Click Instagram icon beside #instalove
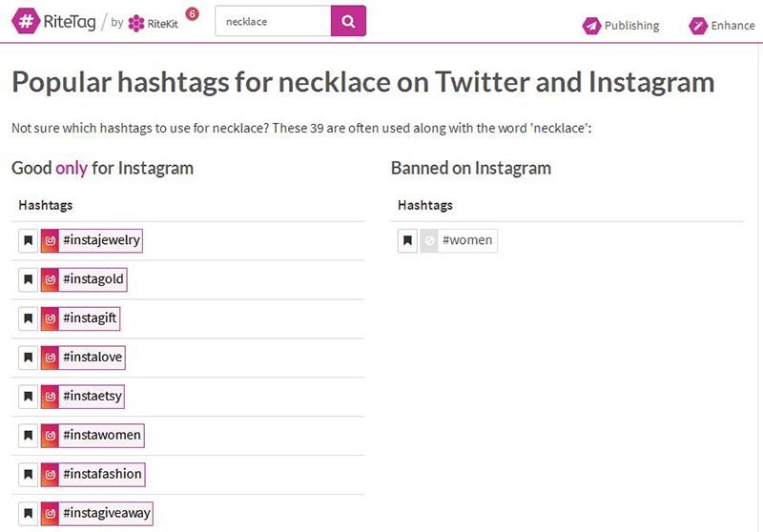Image resolution: width=763 pixels, height=532 pixels. coord(51,358)
